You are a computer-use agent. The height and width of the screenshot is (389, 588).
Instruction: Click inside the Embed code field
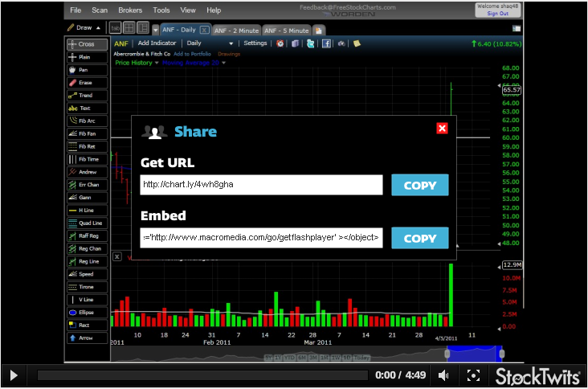[x=261, y=237]
